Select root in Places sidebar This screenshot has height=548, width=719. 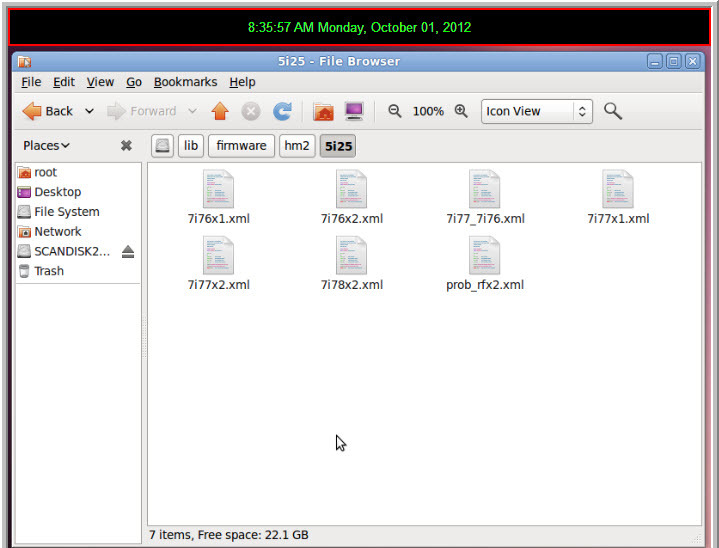[78, 172]
